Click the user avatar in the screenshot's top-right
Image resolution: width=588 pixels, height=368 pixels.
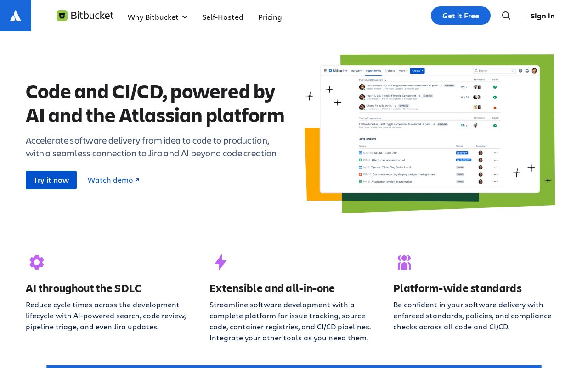534,70
